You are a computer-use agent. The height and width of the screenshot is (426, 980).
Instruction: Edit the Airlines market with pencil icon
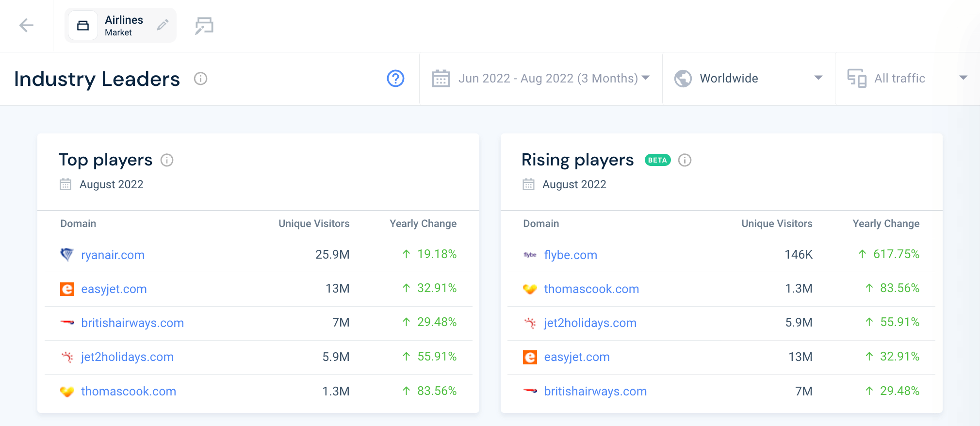pos(163,25)
